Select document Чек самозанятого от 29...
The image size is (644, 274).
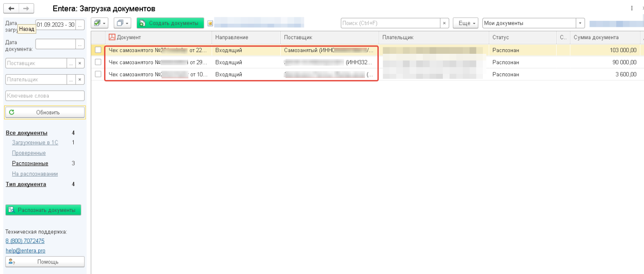coord(158,62)
